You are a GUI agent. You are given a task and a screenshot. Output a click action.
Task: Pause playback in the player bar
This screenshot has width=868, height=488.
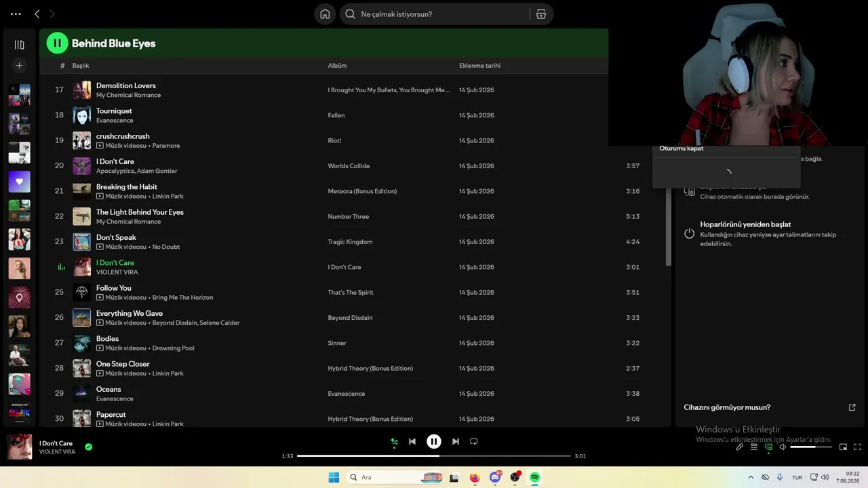434,441
